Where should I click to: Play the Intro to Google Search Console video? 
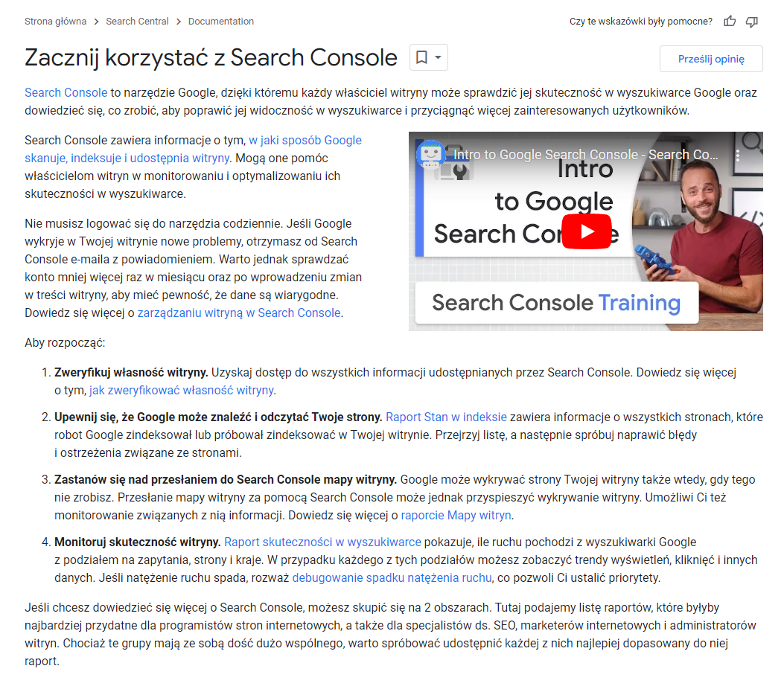click(x=587, y=231)
